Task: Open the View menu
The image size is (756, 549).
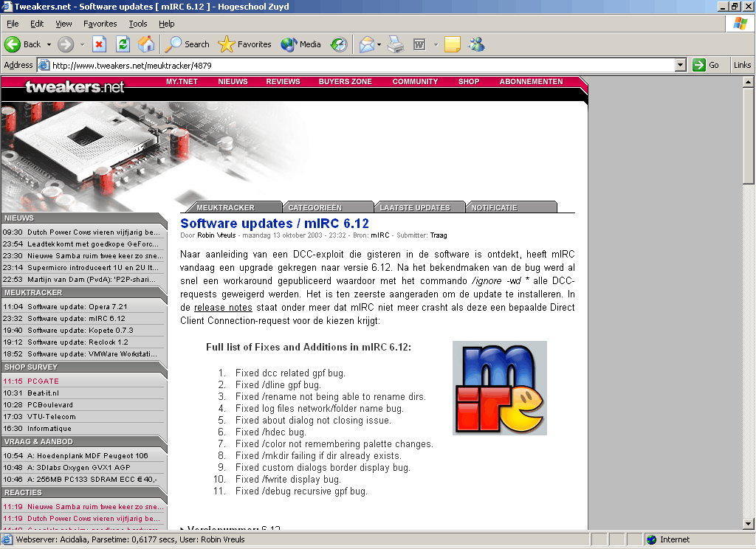Action: 63,24
